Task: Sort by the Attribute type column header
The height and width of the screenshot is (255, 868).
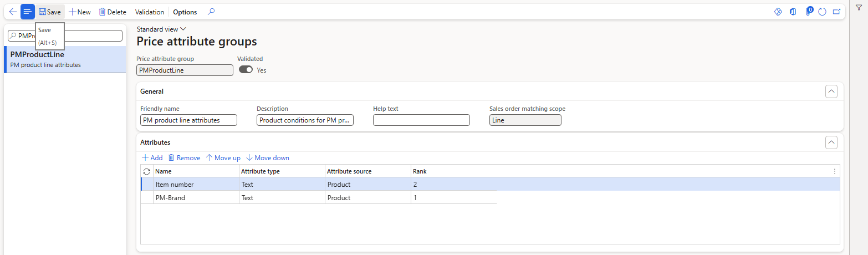Action: [x=282, y=171]
